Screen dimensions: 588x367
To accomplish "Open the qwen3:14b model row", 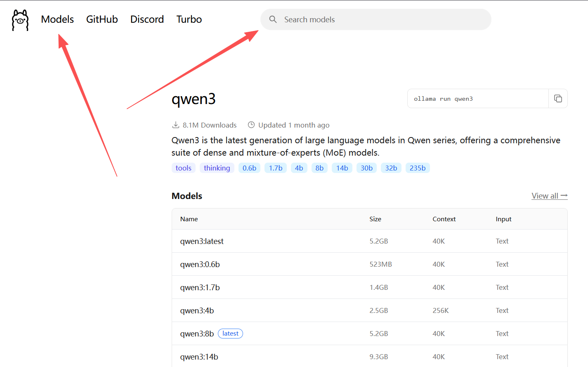I will [x=369, y=356].
